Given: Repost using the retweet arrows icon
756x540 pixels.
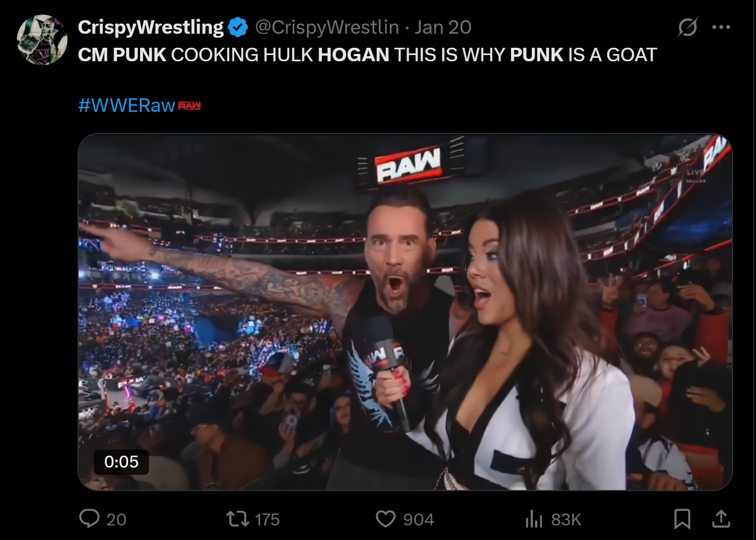Looking at the screenshot, I should coord(238,519).
